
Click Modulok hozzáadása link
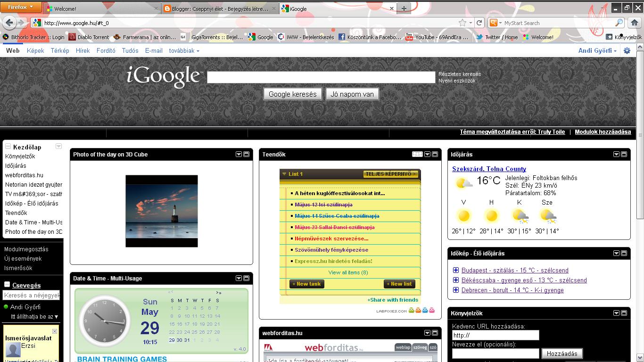[603, 132]
